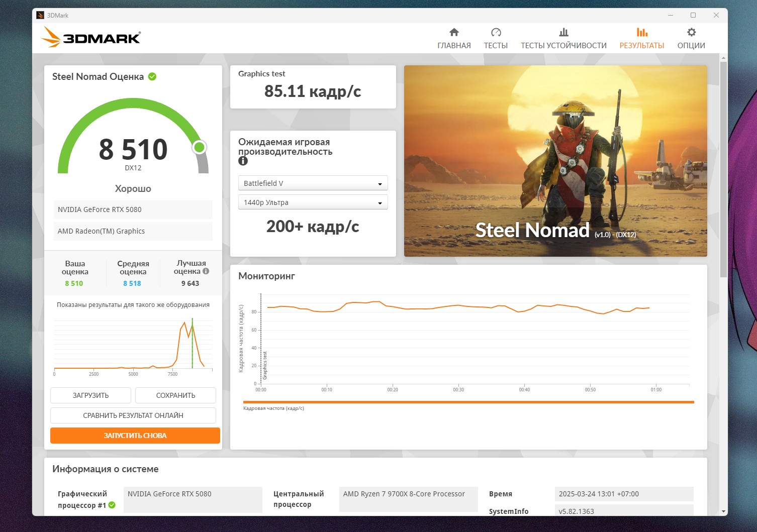Click the 3DMark logo
The width and height of the screenshot is (757, 532).
pos(90,37)
